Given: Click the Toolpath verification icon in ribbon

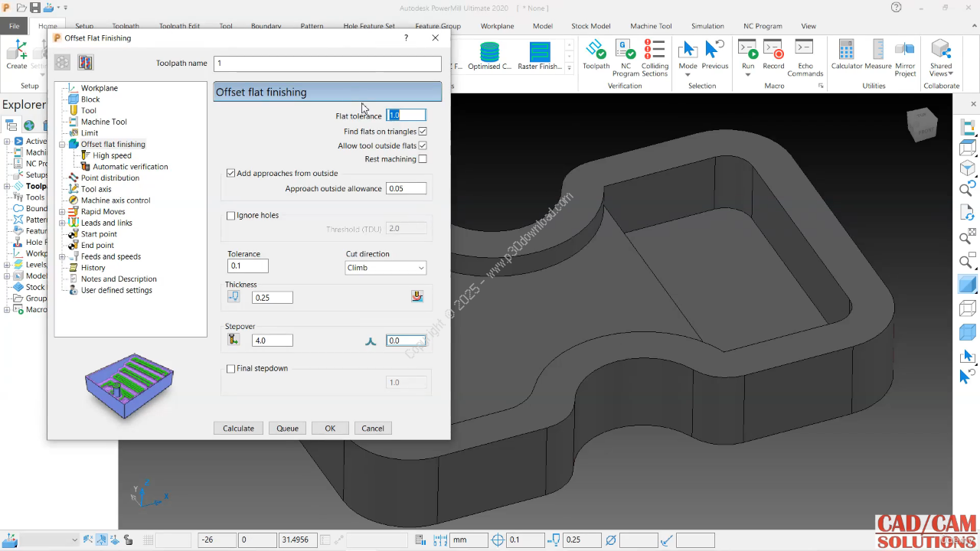Looking at the screenshot, I should 596,51.
